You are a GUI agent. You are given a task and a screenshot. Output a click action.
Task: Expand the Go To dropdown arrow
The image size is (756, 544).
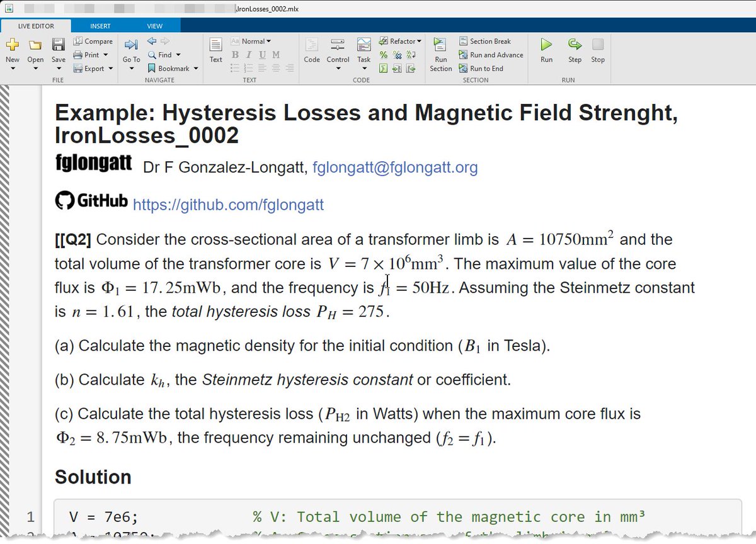coord(131,69)
